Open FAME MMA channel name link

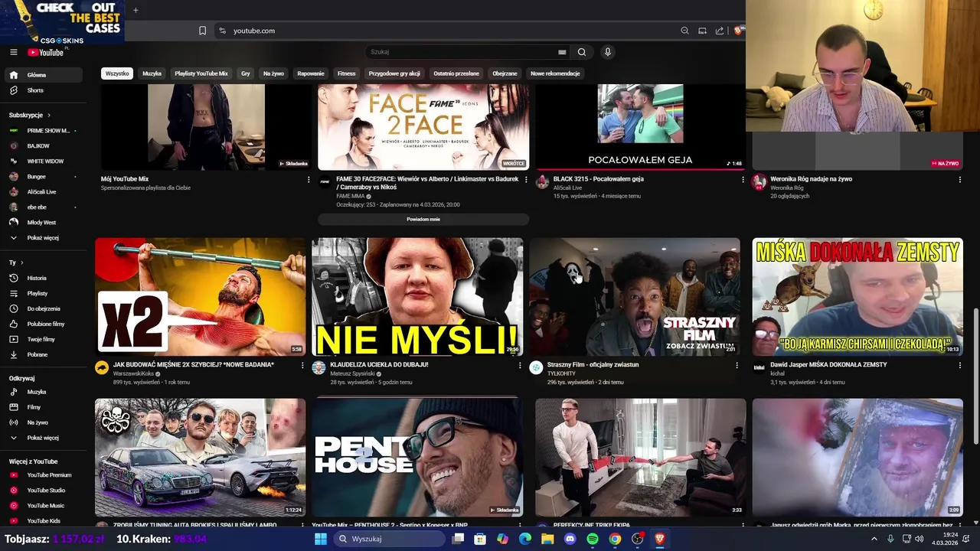(x=351, y=196)
